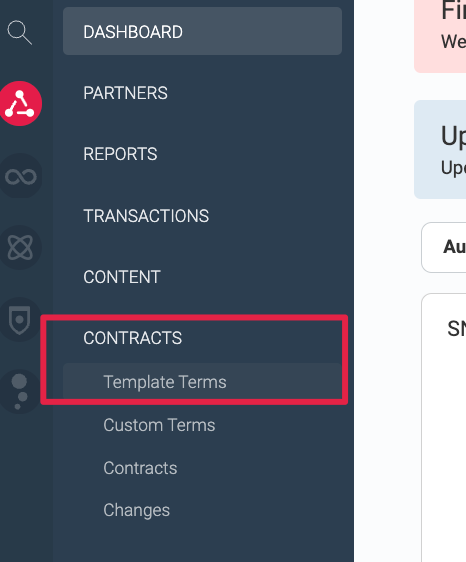Screen dimensions: 466x562
Task: Open the search magnifier icon
Action: (19, 32)
